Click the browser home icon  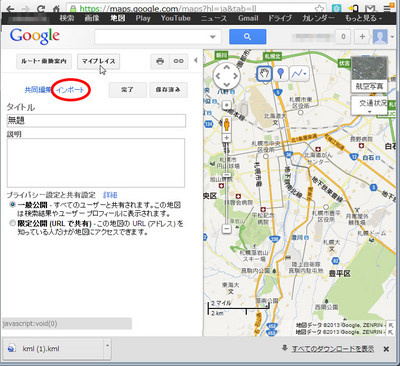(57, 8)
